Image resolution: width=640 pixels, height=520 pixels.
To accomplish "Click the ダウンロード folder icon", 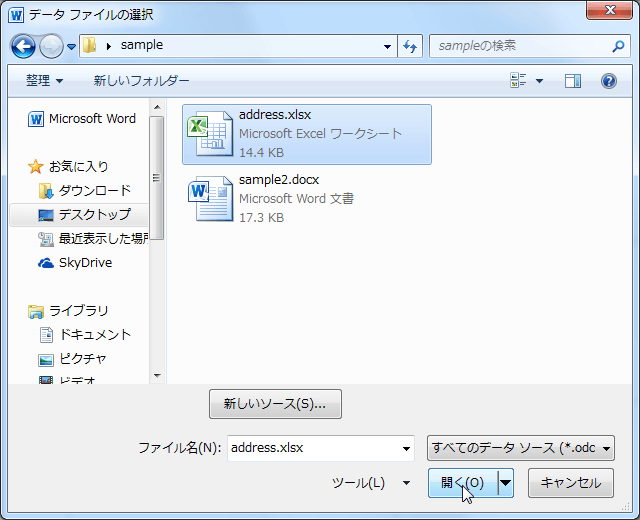I will [x=46, y=191].
